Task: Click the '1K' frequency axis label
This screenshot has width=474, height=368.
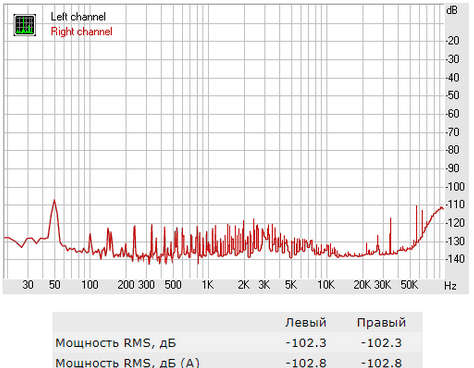Action: (x=208, y=285)
